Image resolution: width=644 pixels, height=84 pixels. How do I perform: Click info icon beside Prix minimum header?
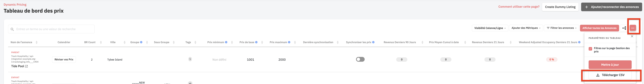pyautogui.click(x=226, y=42)
